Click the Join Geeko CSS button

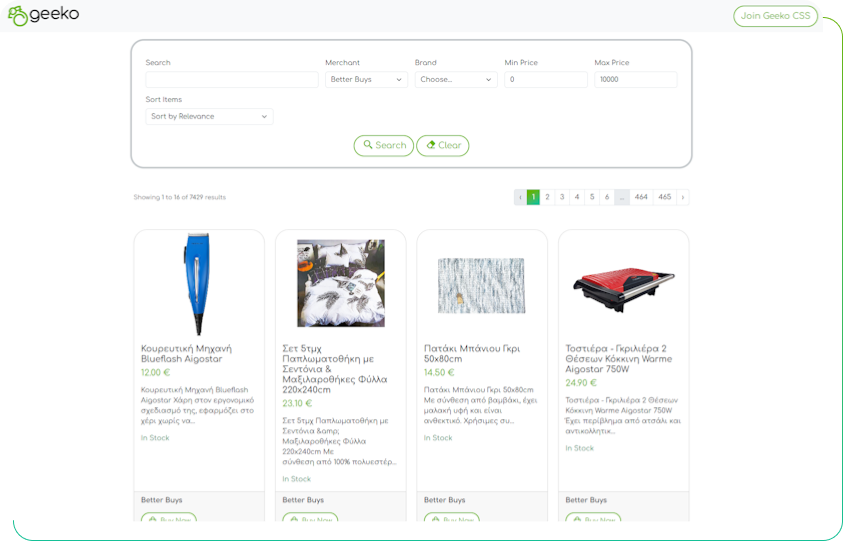click(775, 15)
